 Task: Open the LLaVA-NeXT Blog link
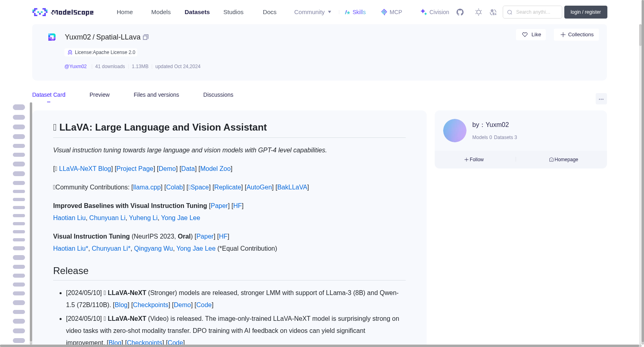[85, 169]
